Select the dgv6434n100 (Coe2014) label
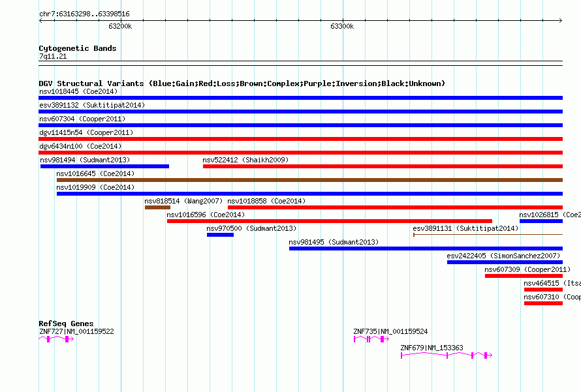 (x=80, y=146)
